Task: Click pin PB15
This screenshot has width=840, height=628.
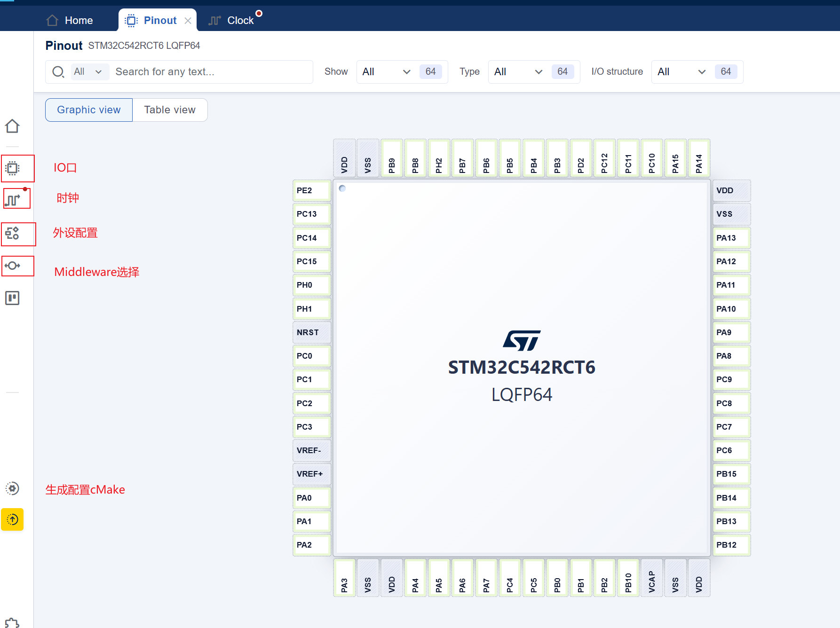Action: (732, 474)
